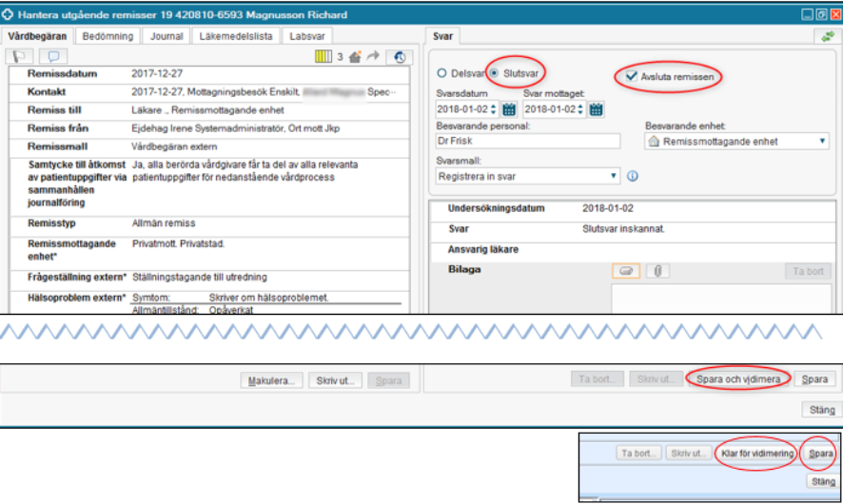This screenshot has height=504, width=843.
Task: Click the Besvarande personal input field
Action: [x=527, y=142]
